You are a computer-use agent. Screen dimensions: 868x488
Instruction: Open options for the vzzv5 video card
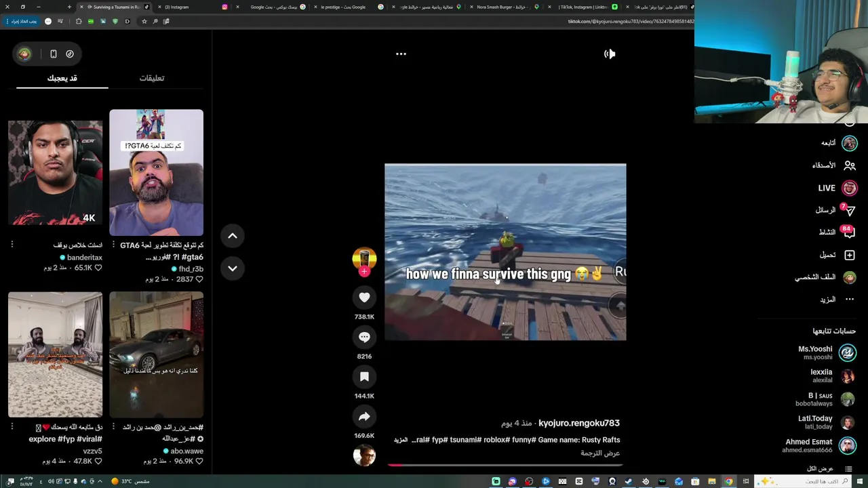coord(12,427)
